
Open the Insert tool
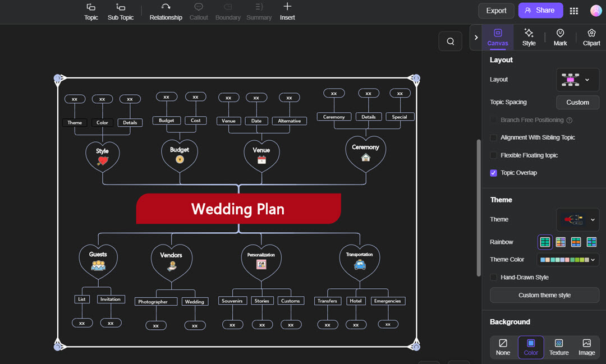pyautogui.click(x=287, y=11)
